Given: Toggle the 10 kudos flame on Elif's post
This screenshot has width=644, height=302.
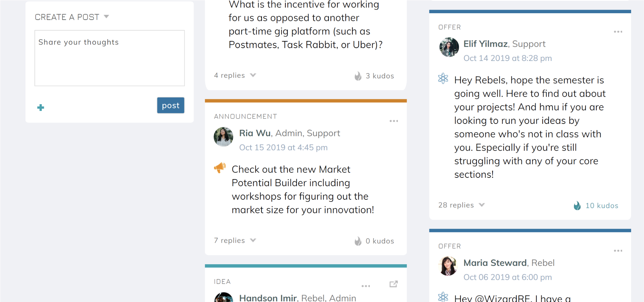Looking at the screenshot, I should pyautogui.click(x=577, y=206).
